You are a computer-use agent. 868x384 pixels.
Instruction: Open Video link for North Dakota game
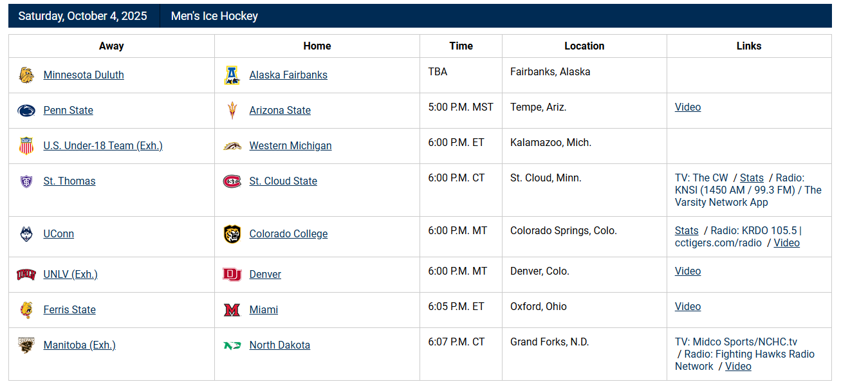(x=738, y=367)
